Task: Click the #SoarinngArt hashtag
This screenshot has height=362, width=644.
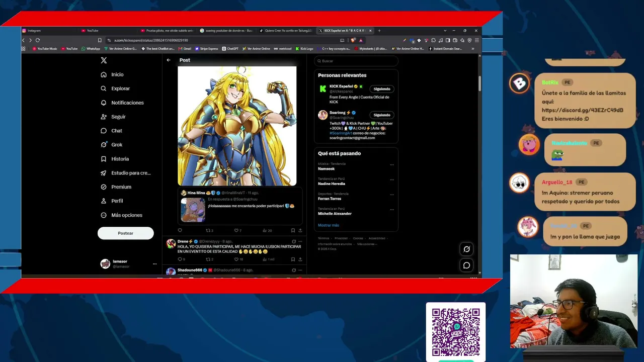Action: coord(341,133)
